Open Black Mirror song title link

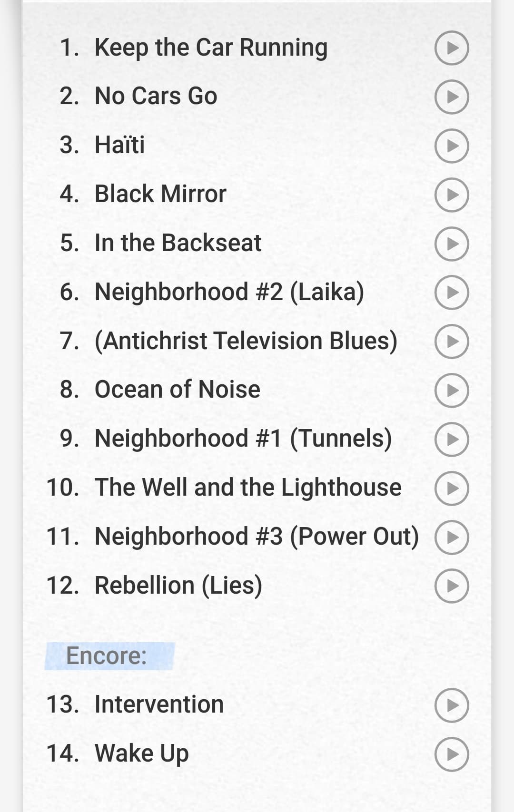click(160, 194)
